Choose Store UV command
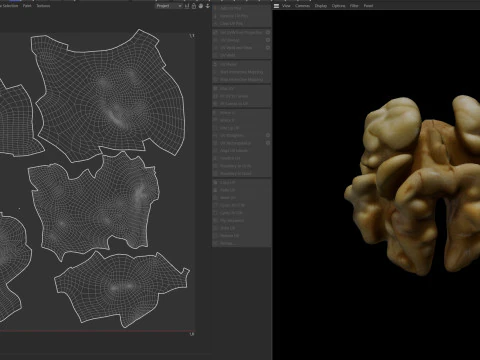The image size is (480, 360). [x=242, y=228]
